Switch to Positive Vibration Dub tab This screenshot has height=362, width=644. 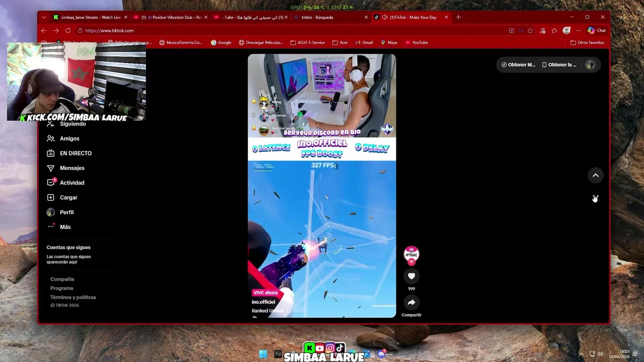(171, 17)
